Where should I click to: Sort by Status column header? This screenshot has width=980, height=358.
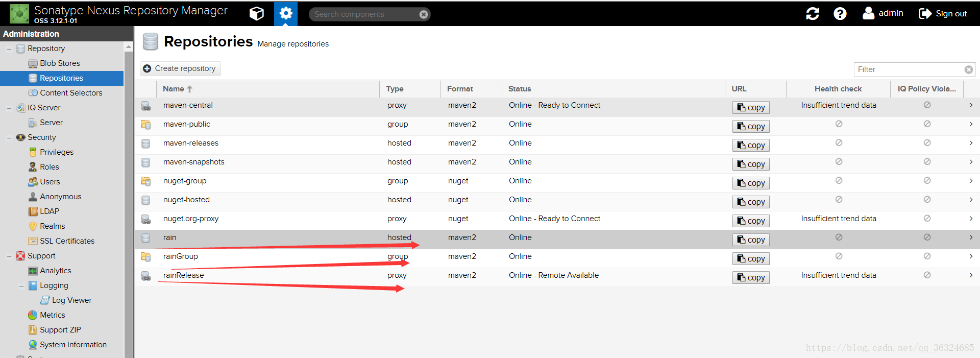click(613, 89)
